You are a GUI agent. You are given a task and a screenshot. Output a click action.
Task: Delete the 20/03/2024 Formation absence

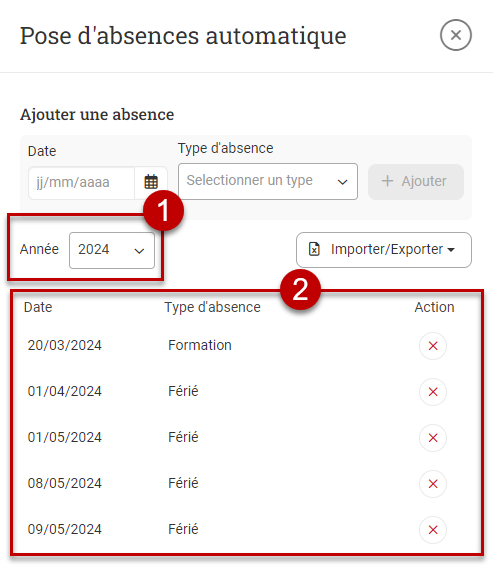click(433, 346)
